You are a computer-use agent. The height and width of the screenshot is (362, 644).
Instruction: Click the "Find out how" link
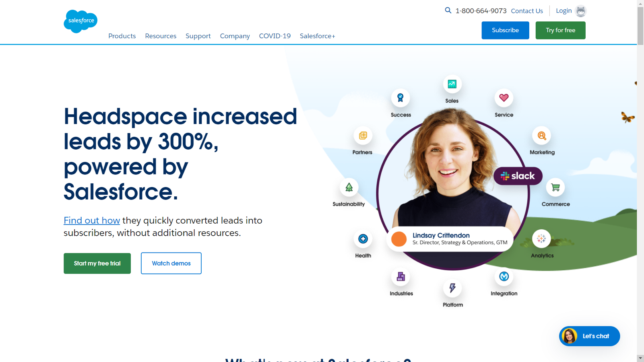(91, 220)
